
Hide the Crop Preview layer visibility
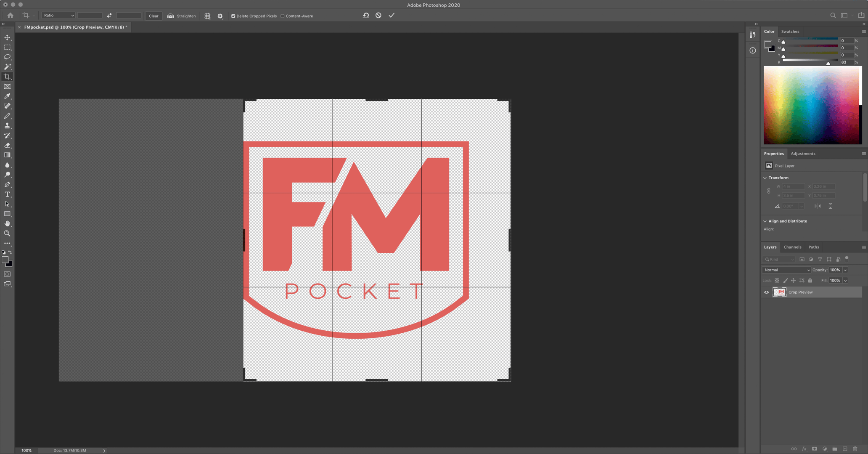click(767, 292)
